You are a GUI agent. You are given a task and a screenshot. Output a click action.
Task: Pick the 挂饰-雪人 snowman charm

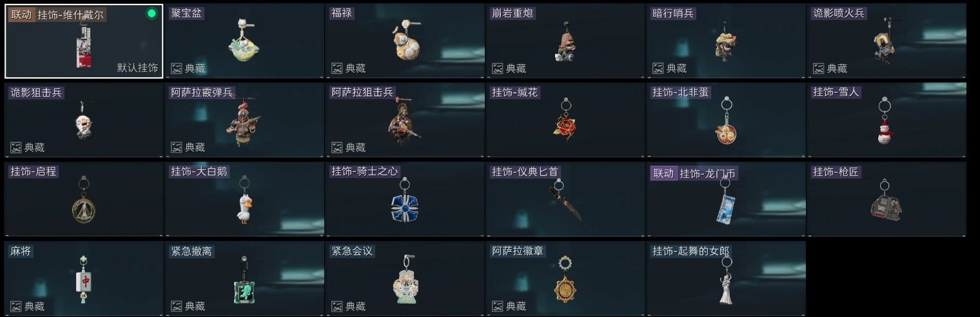887,120
